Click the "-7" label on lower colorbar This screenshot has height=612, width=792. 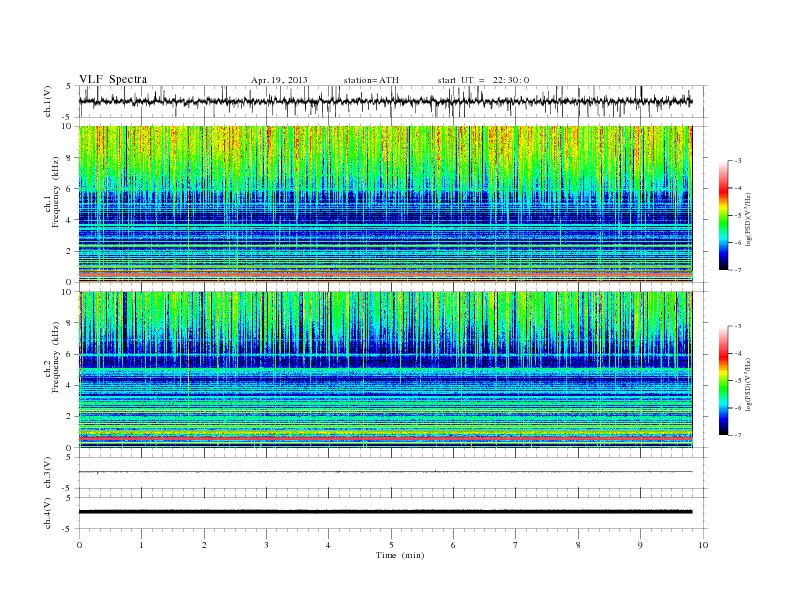pyautogui.click(x=738, y=435)
